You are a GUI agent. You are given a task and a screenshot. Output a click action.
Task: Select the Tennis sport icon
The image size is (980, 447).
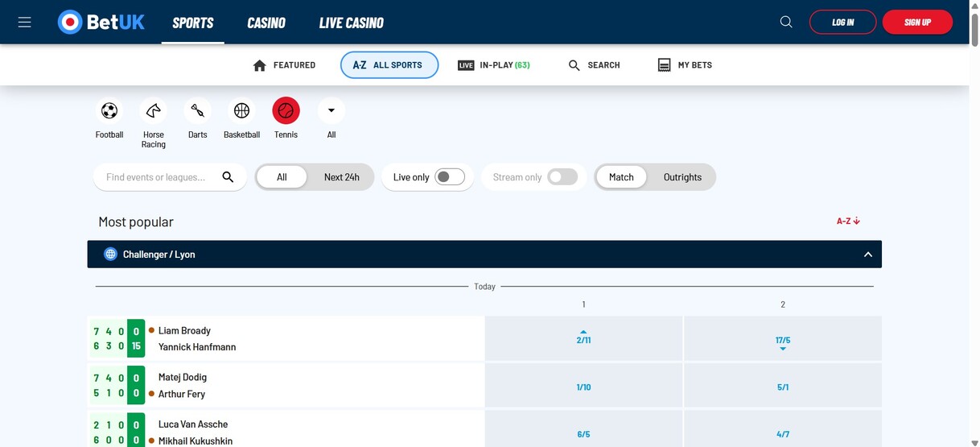tap(286, 111)
